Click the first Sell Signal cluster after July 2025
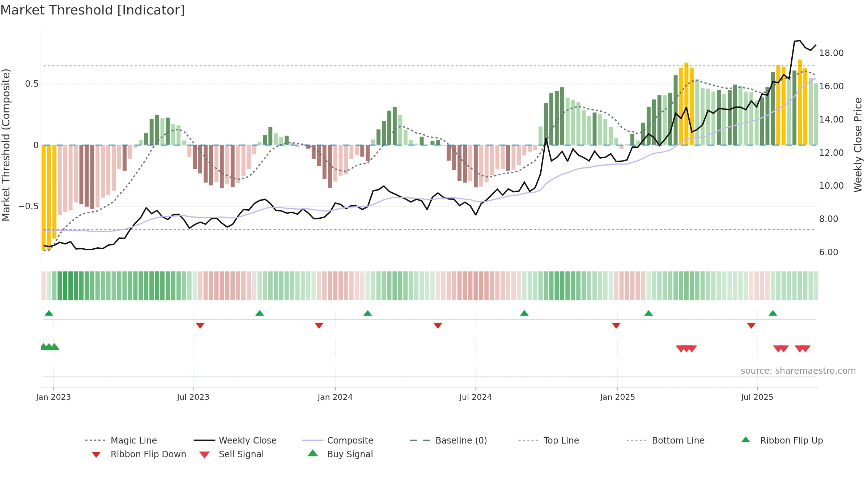The height and width of the screenshot is (488, 868). [781, 348]
